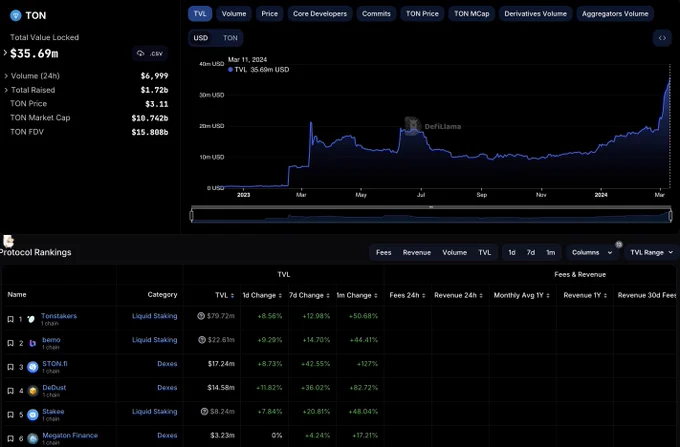Viewport: 680px width, 447px height.
Task: Toggle the TVL chart metric
Action: [200, 14]
